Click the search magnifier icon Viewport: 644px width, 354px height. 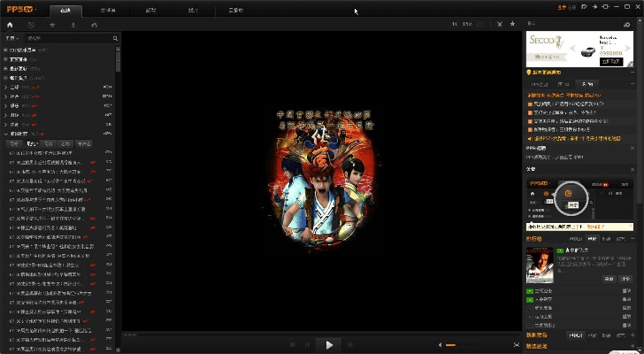pyautogui.click(x=115, y=39)
